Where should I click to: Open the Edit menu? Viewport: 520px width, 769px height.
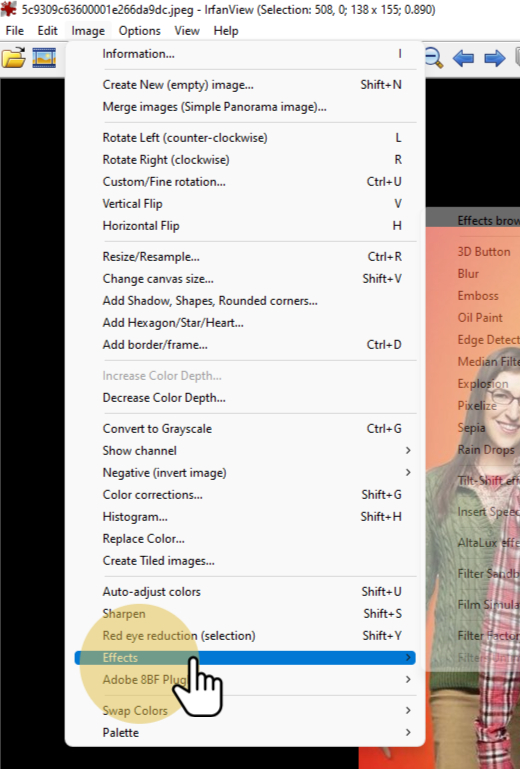48,31
